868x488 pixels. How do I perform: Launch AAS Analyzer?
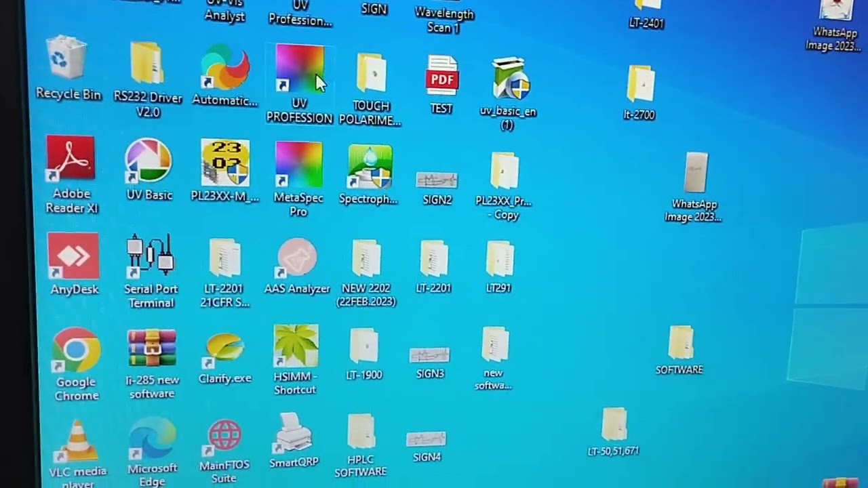coord(297,258)
